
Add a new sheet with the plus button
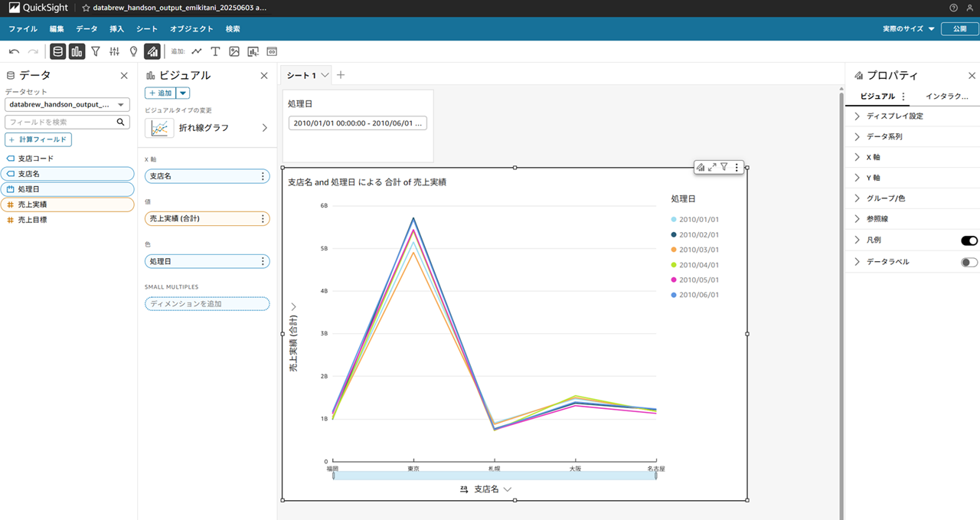[341, 75]
